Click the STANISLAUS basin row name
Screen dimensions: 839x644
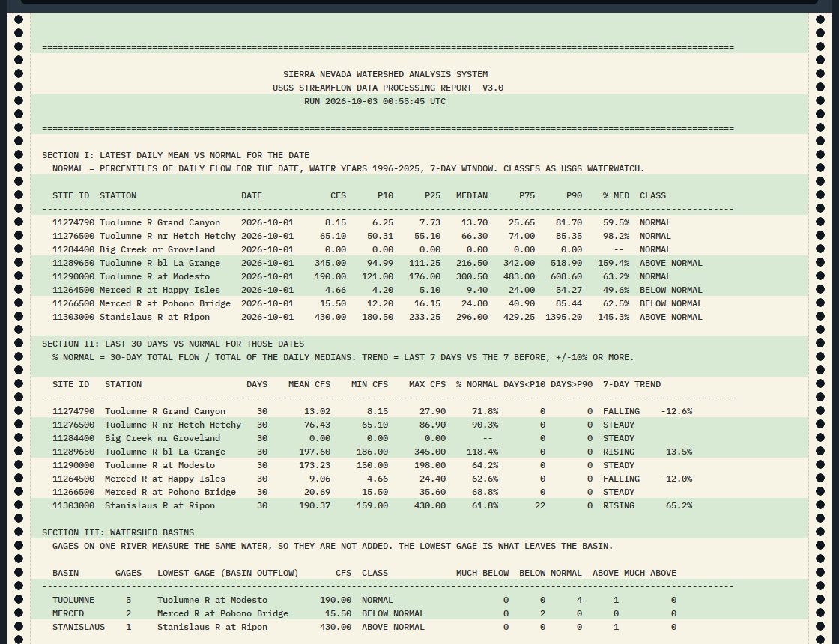pos(79,627)
